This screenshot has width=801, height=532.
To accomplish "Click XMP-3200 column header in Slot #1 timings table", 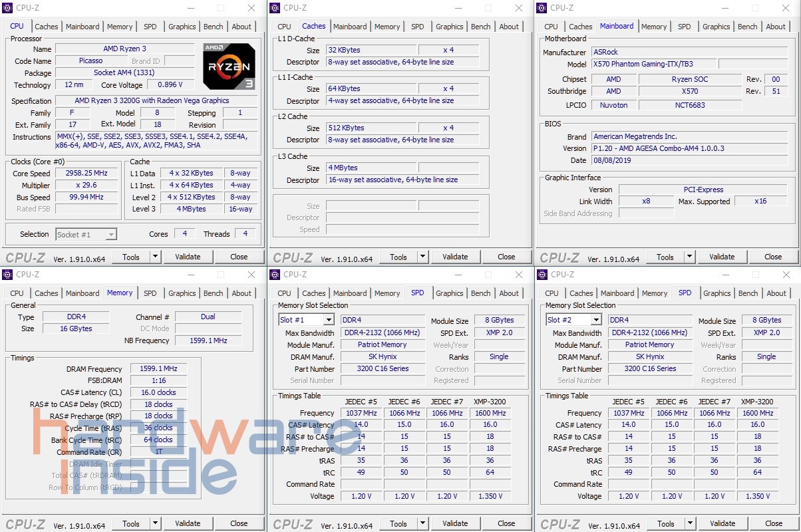I will click(490, 402).
